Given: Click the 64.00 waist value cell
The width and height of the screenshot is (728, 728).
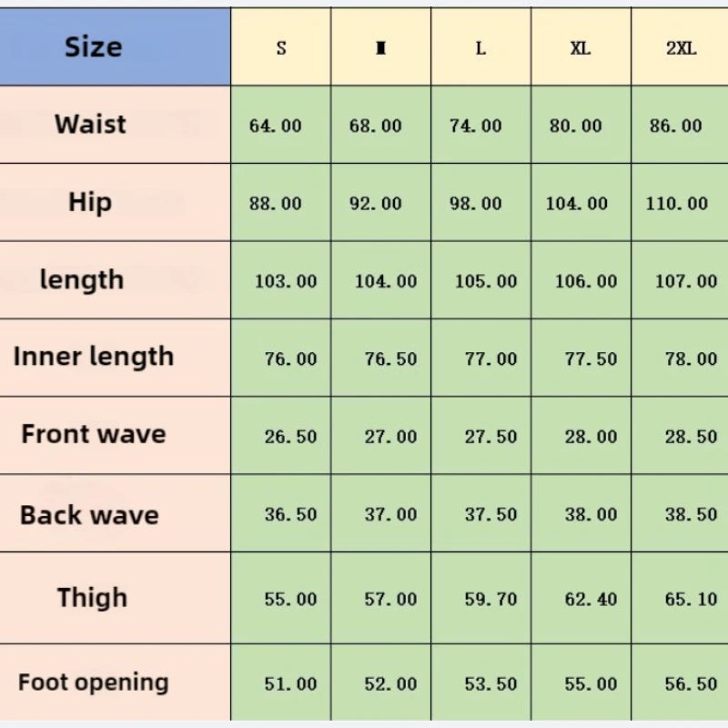Looking at the screenshot, I should 276,126.
